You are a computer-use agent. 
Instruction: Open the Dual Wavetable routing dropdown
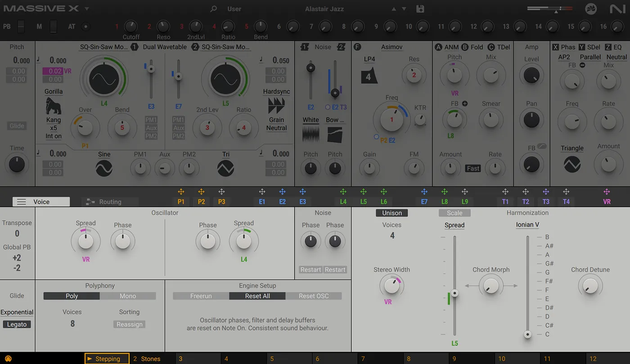(x=165, y=47)
